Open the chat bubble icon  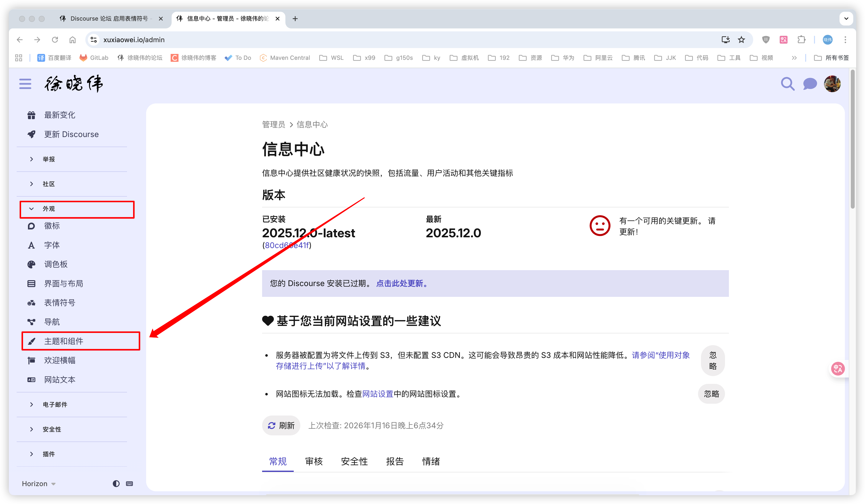[810, 84]
